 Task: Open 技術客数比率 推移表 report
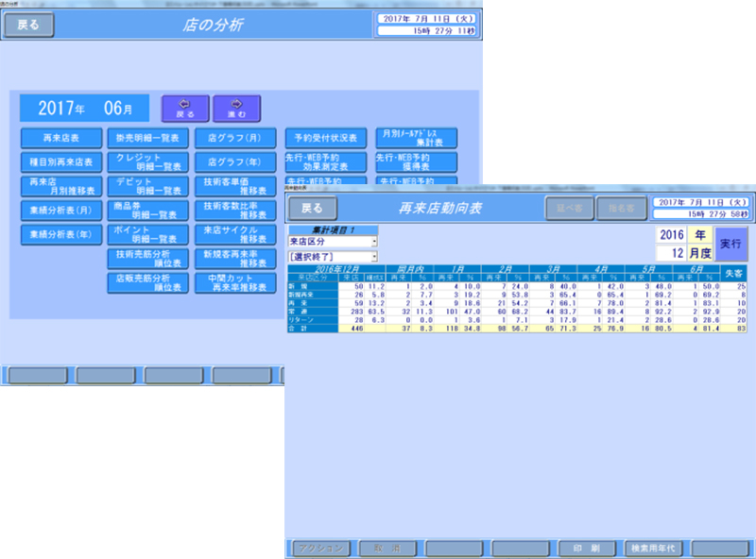[235, 211]
